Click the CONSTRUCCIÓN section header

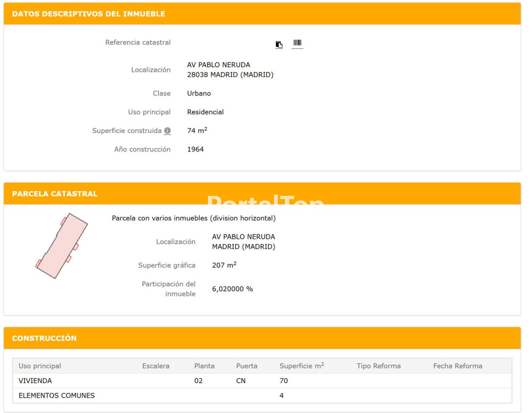click(x=44, y=338)
